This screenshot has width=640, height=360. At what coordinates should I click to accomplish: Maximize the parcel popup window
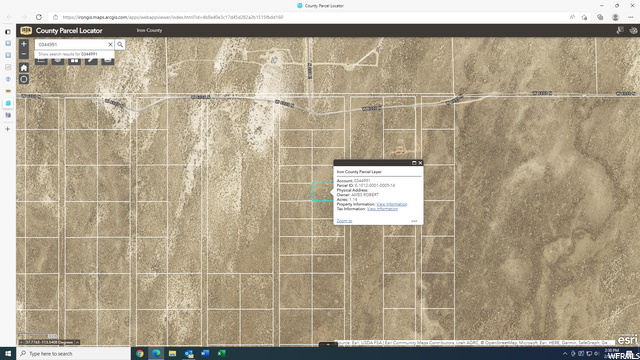click(x=414, y=163)
